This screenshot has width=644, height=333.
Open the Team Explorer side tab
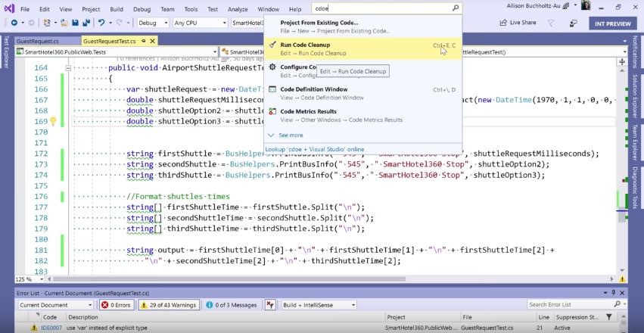point(635,142)
